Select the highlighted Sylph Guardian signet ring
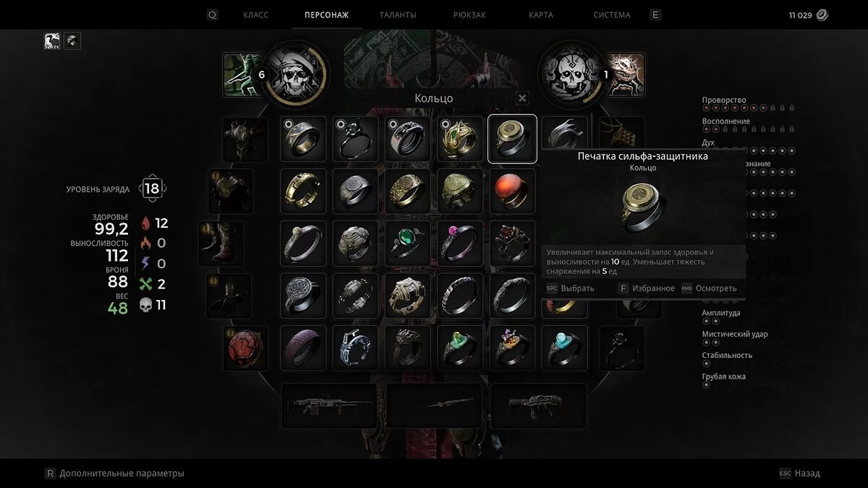Viewport: 868px width, 488px height. click(x=512, y=139)
